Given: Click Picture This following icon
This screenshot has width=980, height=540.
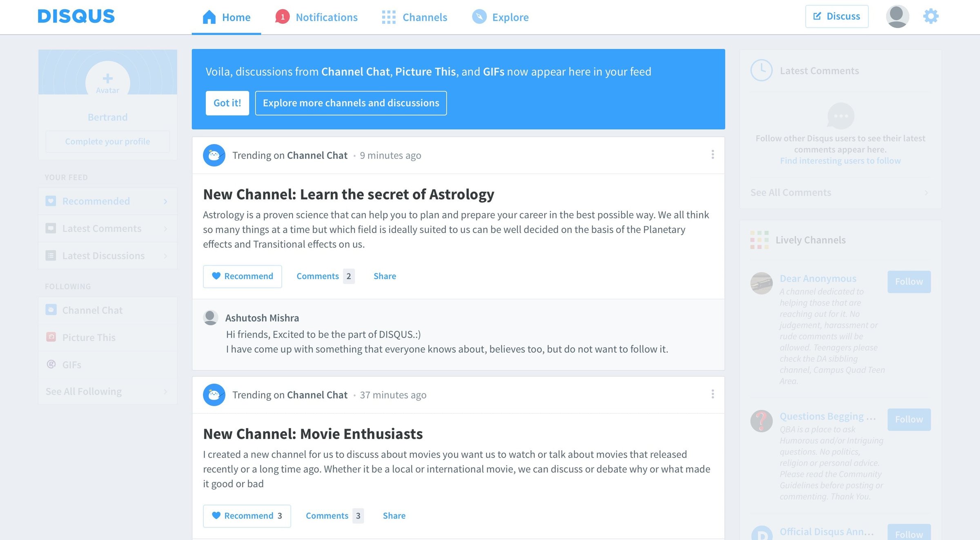Looking at the screenshot, I should pyautogui.click(x=51, y=337).
